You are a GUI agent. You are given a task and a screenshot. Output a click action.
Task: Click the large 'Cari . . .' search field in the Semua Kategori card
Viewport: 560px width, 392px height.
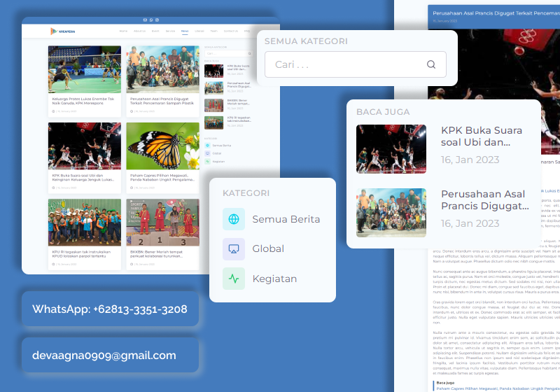coord(356,64)
